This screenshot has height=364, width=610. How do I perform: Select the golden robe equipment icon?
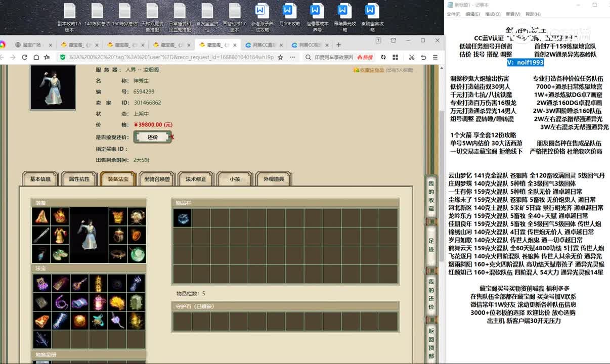(x=60, y=235)
